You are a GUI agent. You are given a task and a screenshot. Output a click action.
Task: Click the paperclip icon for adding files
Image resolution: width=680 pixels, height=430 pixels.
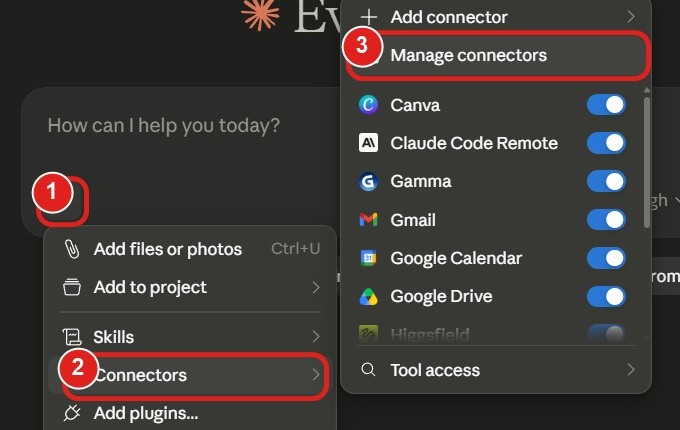pos(72,249)
